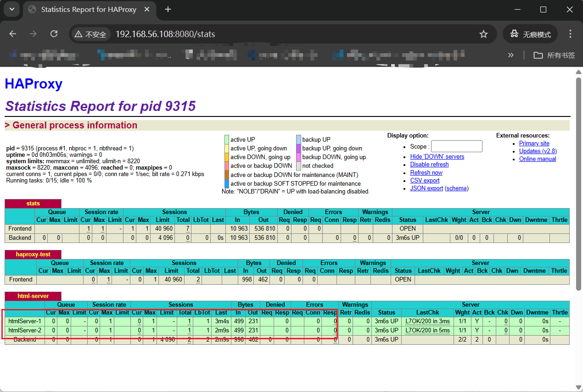Click the address bar URL
This screenshot has height=392, width=583.
(165, 34)
